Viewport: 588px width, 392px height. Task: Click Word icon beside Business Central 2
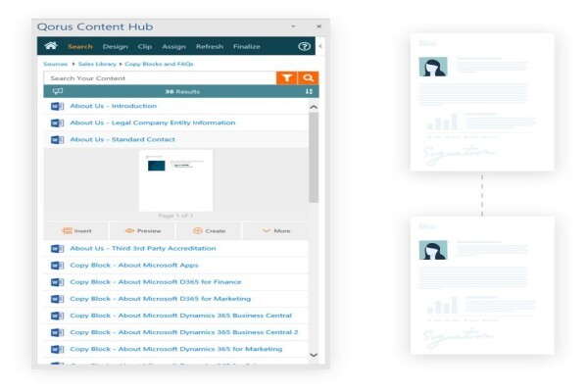point(57,332)
